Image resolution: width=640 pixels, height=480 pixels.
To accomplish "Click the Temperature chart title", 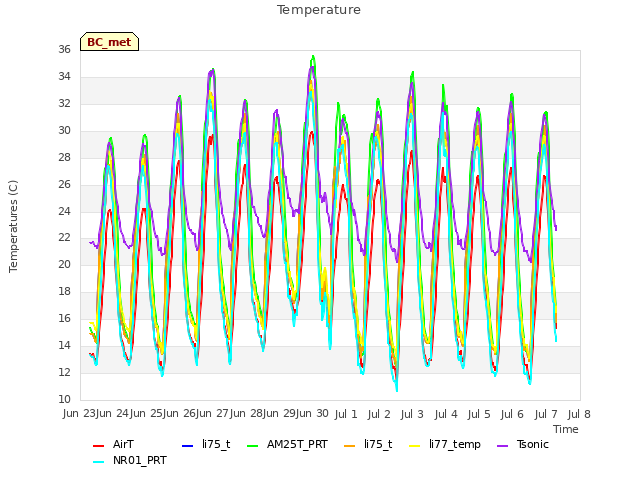I will click(x=319, y=10).
